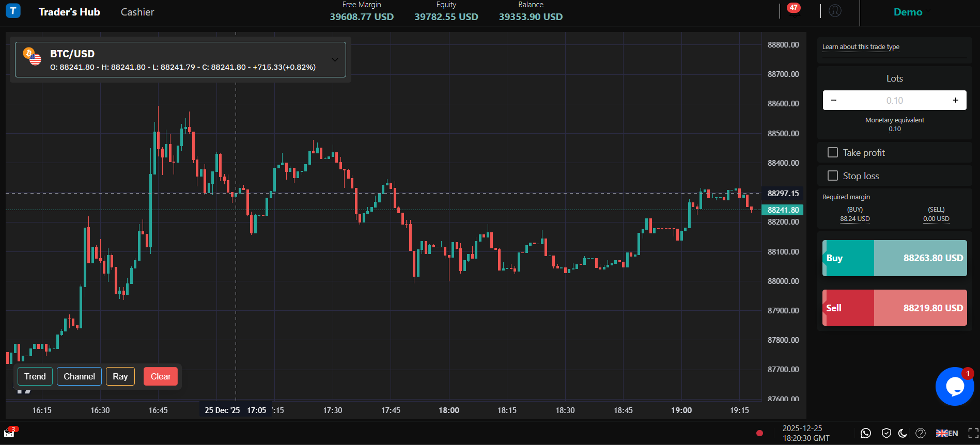Enable the Stop loss checkbox

coord(833,176)
